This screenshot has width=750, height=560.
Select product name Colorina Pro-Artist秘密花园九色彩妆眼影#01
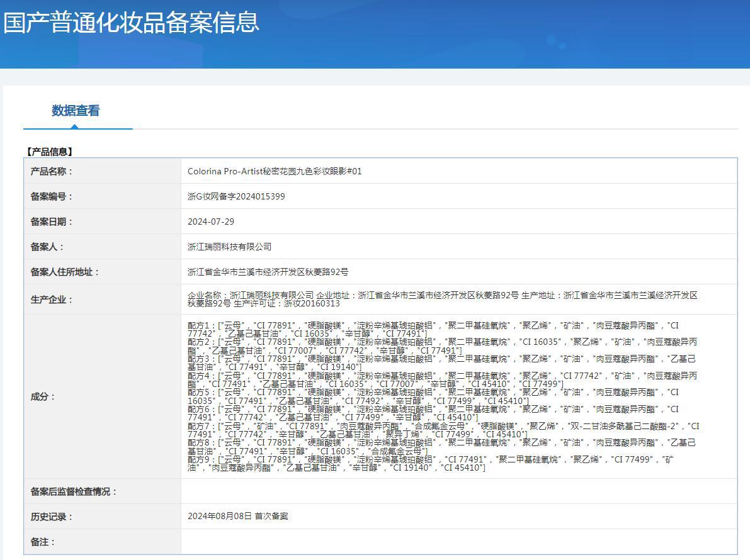coord(275,171)
